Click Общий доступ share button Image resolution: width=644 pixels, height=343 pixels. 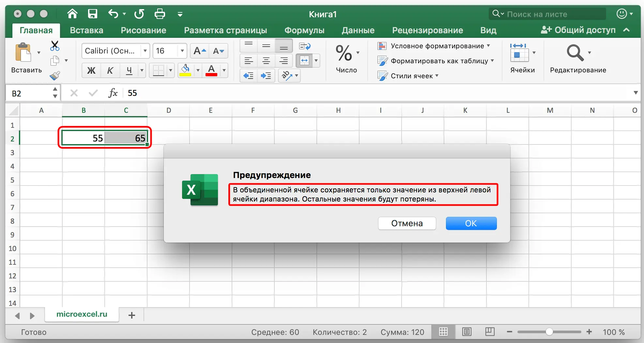pos(578,30)
